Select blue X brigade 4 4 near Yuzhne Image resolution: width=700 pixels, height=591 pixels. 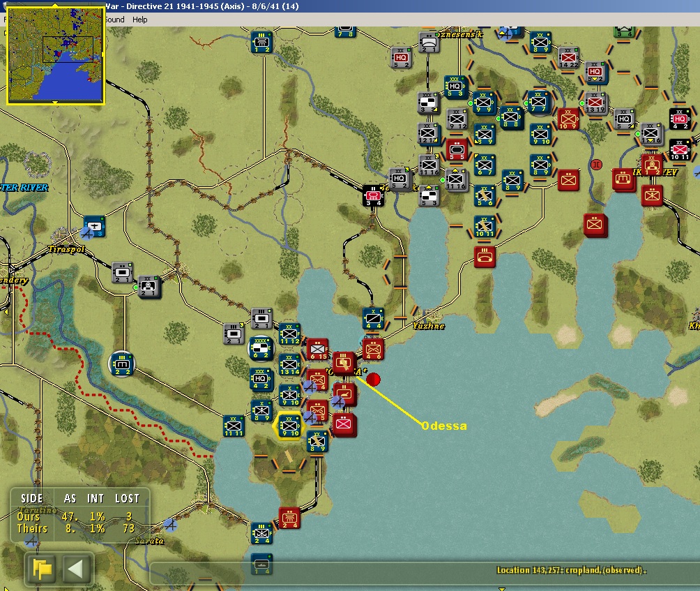click(x=373, y=318)
